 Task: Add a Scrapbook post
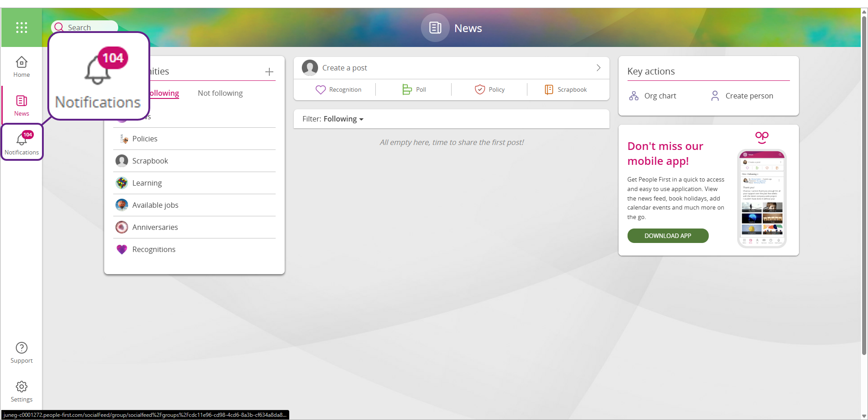point(566,90)
